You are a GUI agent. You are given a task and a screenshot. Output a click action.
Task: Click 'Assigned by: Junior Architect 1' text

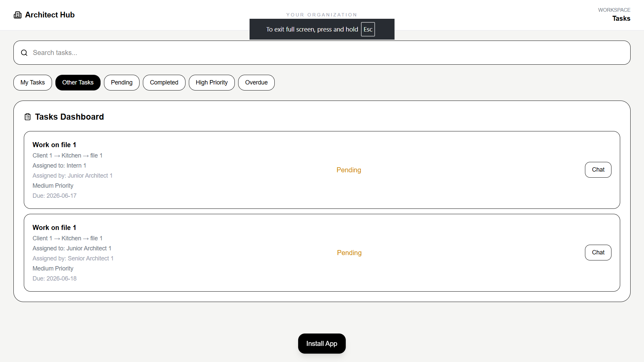[x=72, y=176]
